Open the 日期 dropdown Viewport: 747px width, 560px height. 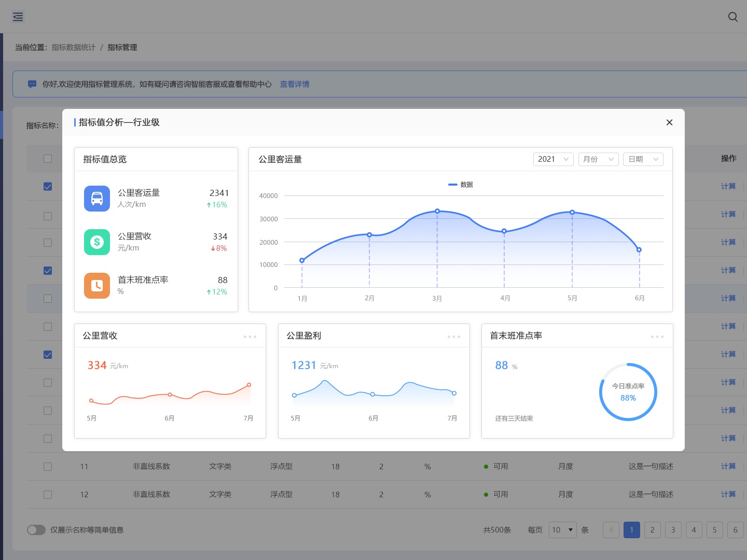click(643, 159)
